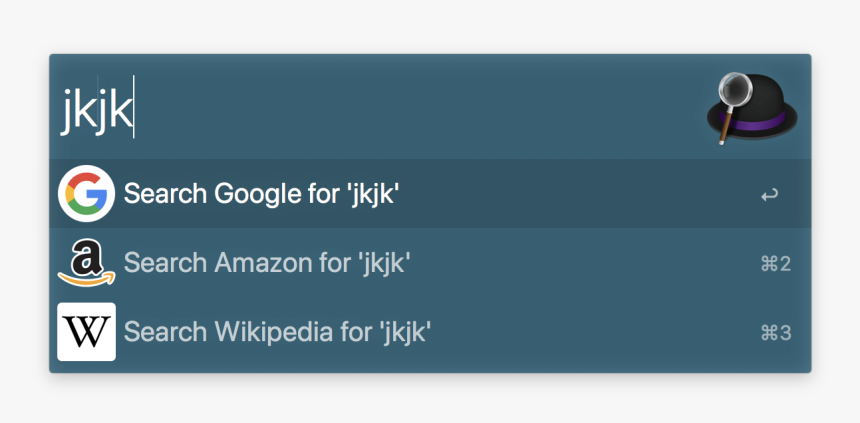Select "Search Google for 'jkjk'" result
The height and width of the screenshot is (423, 860).
430,194
